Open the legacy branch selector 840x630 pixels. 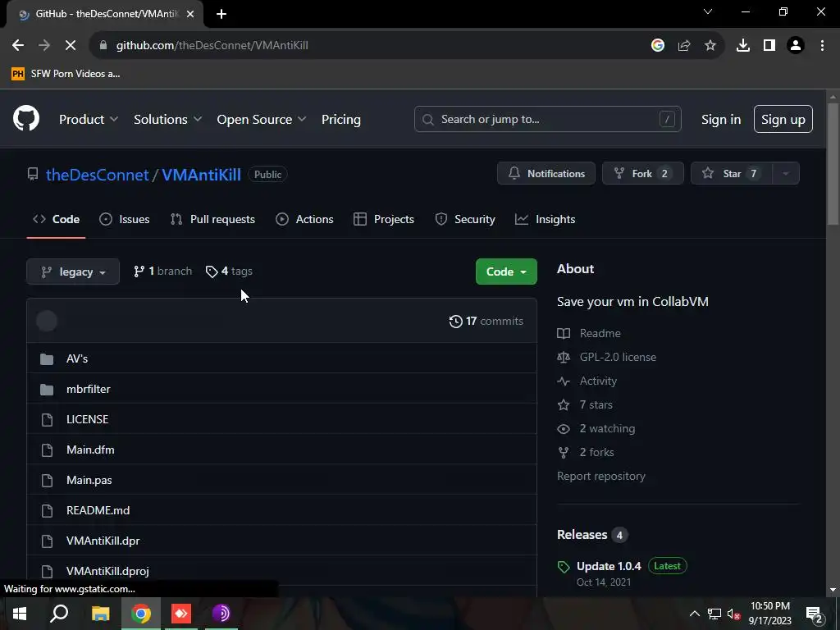[x=73, y=272]
